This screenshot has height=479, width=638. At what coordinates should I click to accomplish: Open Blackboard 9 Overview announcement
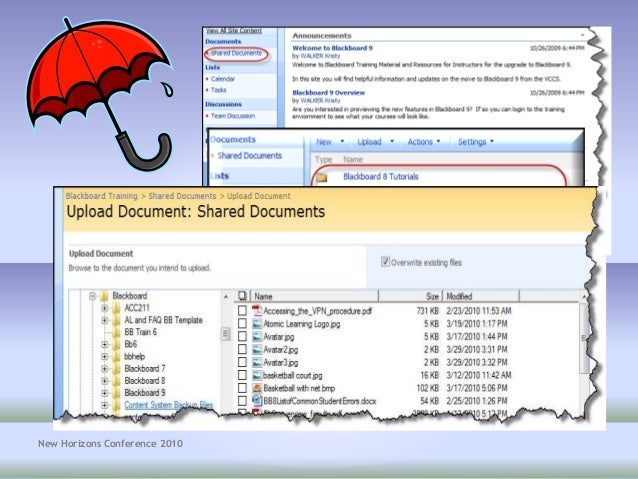pos(328,93)
